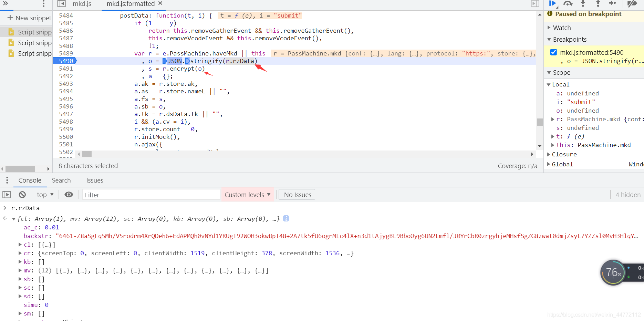Open the top context dropdown
The image size is (644, 321).
45,195
